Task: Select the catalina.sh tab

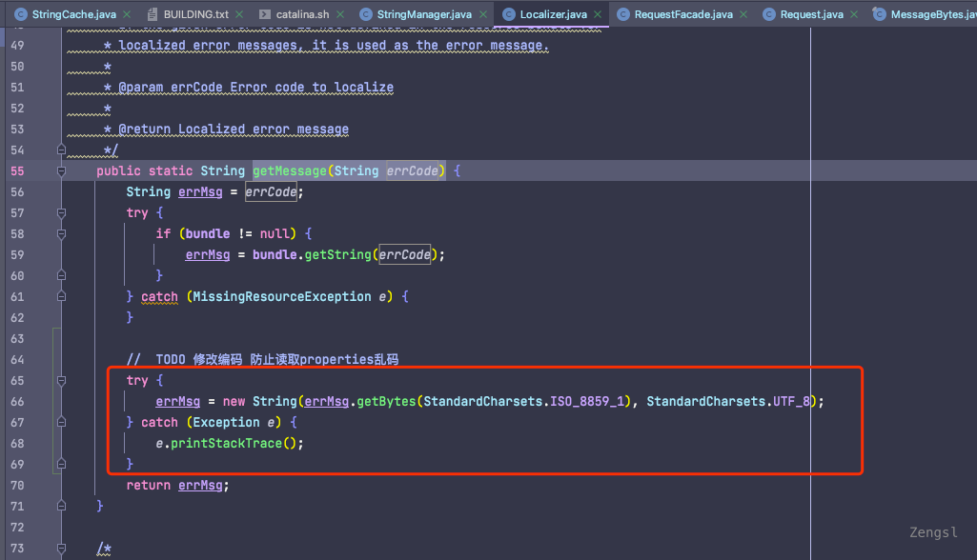Action: (302, 15)
